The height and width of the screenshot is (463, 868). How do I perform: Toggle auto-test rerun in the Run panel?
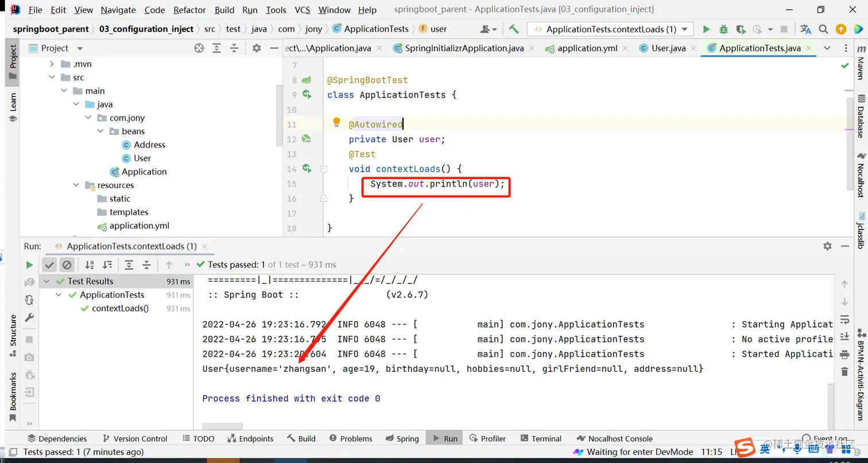(x=29, y=299)
